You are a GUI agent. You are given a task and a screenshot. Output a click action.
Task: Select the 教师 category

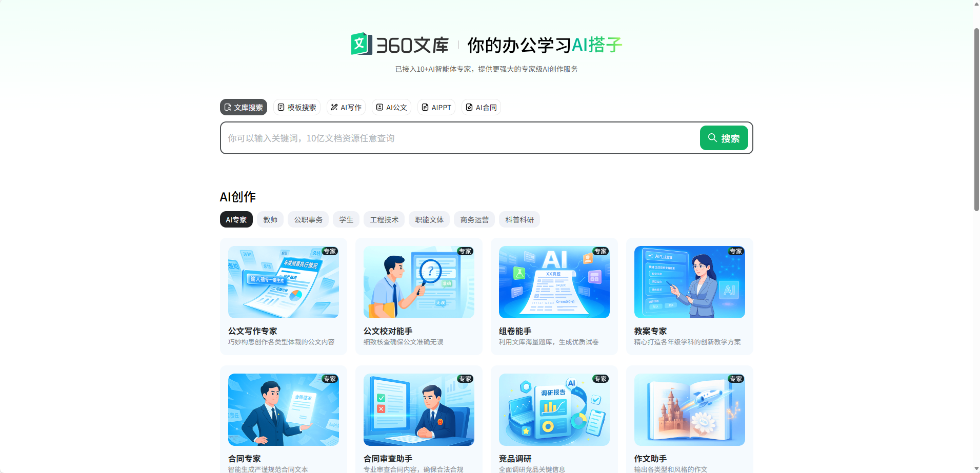(270, 219)
